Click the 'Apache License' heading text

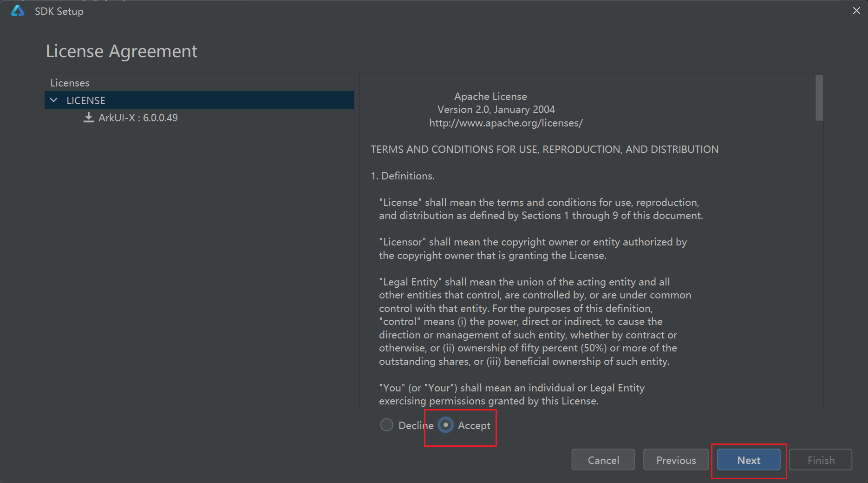(490, 96)
